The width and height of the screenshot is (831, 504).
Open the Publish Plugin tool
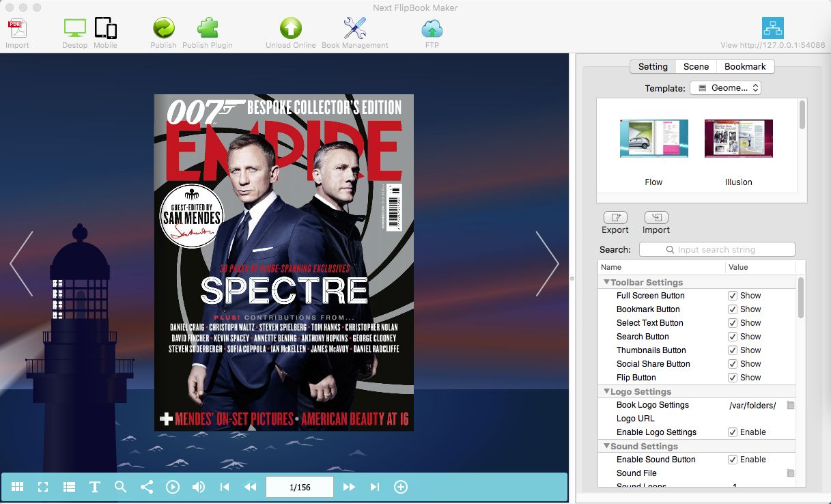click(208, 28)
